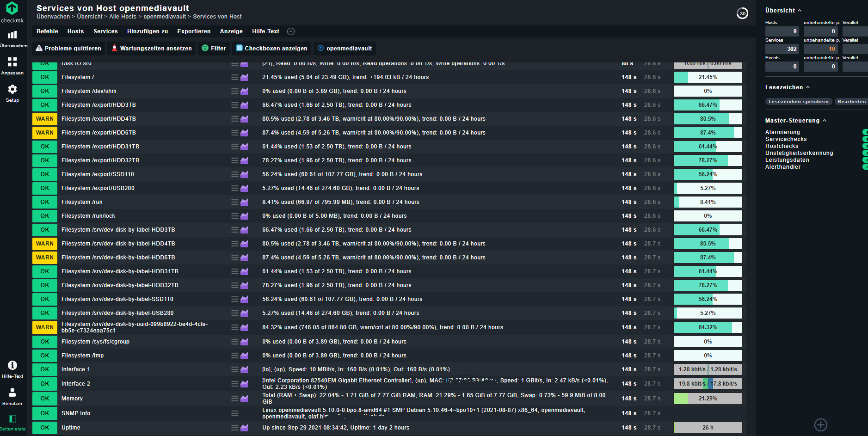Click the 84.32% perfometer for disk-by-uuid filesystem

[x=708, y=327]
